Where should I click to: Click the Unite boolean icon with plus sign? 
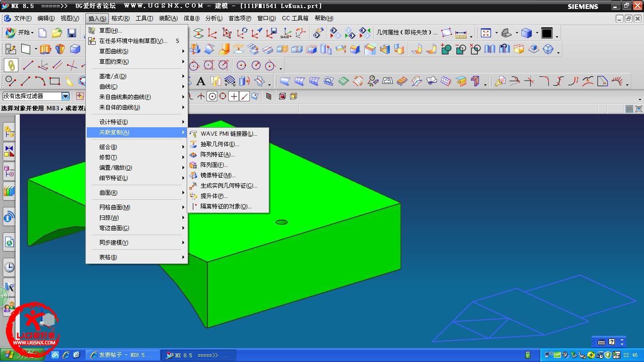(x=446, y=49)
